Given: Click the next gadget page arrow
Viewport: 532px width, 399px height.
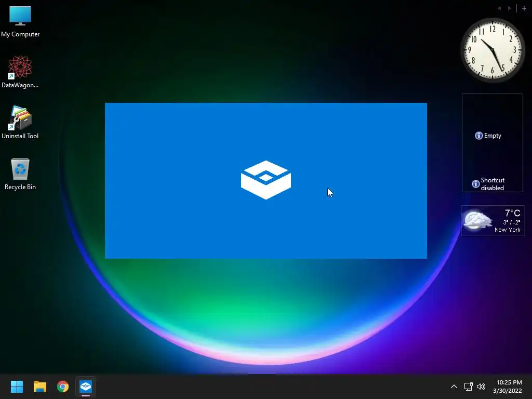Looking at the screenshot, I should [x=509, y=8].
